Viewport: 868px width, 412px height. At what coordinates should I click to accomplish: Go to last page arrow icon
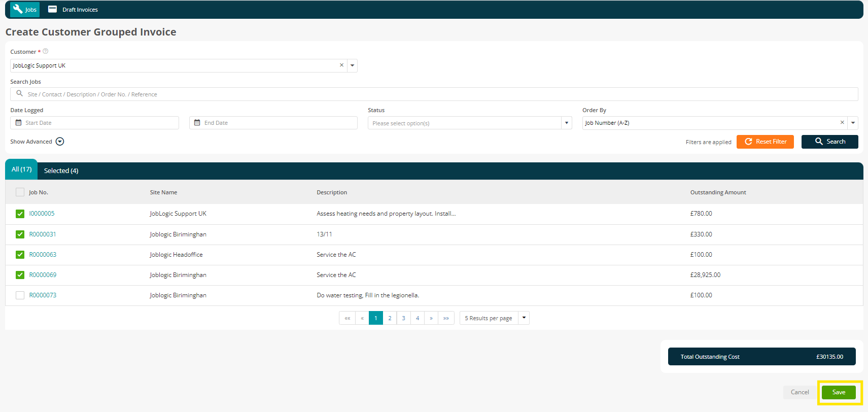[446, 318]
